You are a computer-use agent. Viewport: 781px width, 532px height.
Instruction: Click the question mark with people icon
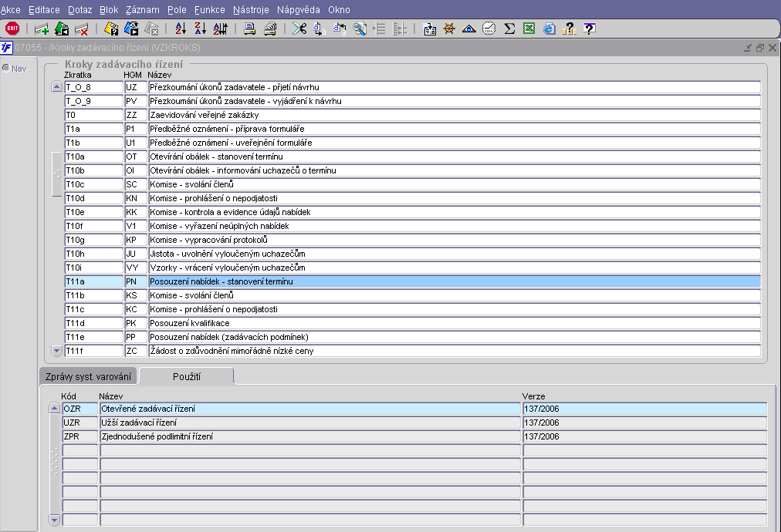point(569,29)
